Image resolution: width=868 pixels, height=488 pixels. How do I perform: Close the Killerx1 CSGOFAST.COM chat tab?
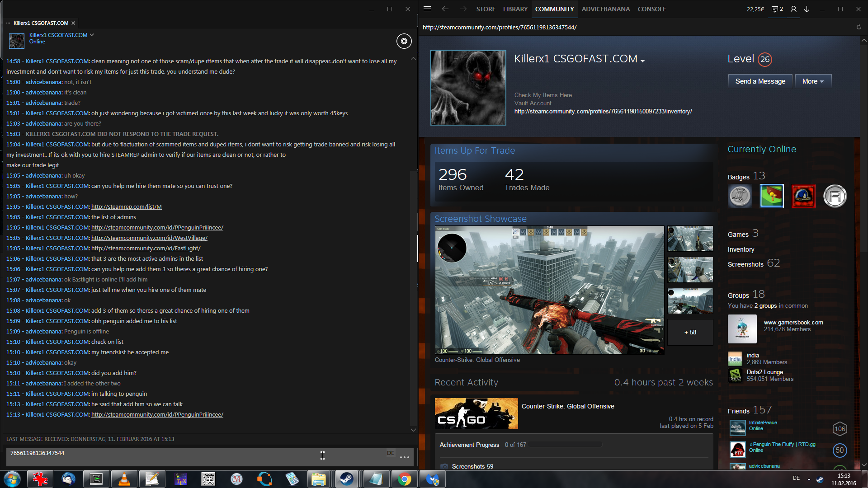[x=73, y=23]
